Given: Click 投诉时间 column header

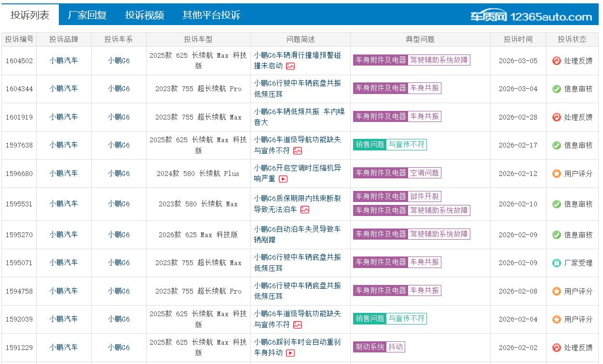Looking at the screenshot, I should (518, 40).
